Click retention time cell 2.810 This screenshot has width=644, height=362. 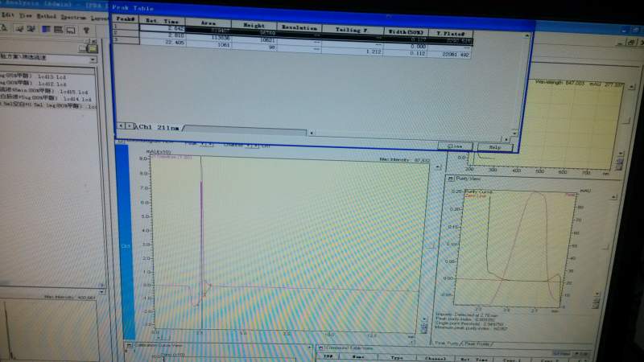163,35
